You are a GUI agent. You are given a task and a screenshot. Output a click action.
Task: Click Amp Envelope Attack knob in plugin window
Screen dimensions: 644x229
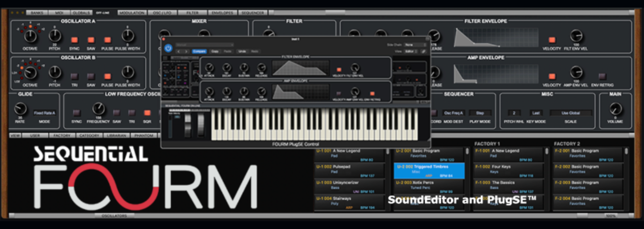coord(209,92)
